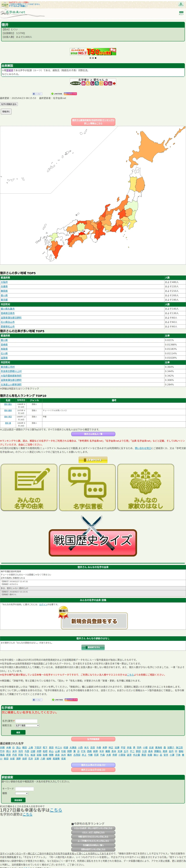186x868 pixels.
Task: Open the 兵庫県 prefecture link
Action: pyautogui.click(x=4, y=287)
